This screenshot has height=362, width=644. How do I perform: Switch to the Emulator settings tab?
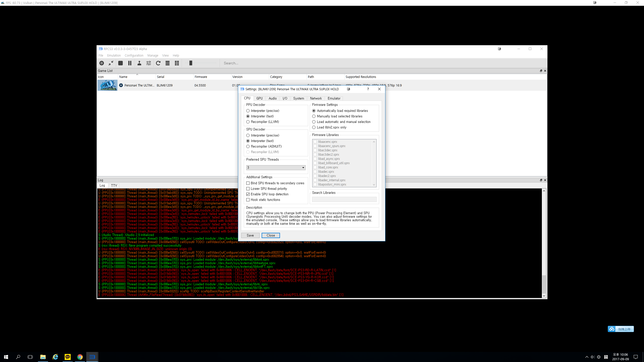click(x=334, y=98)
